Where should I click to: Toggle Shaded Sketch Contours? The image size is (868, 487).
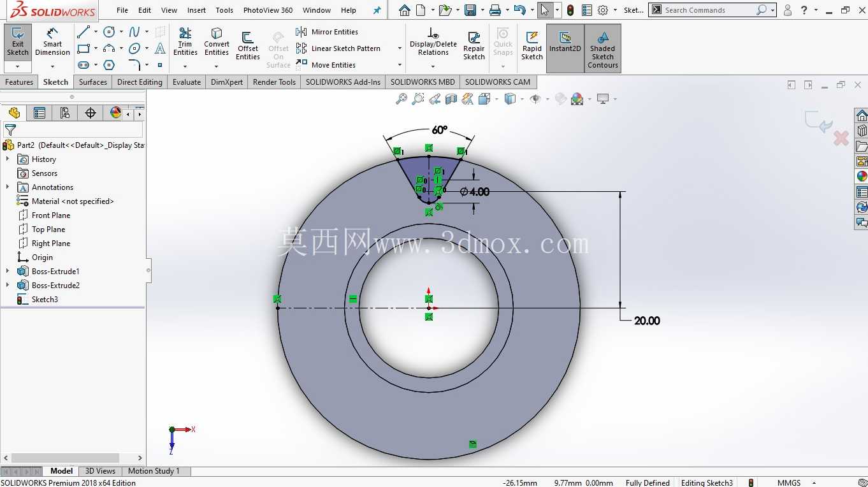[603, 48]
